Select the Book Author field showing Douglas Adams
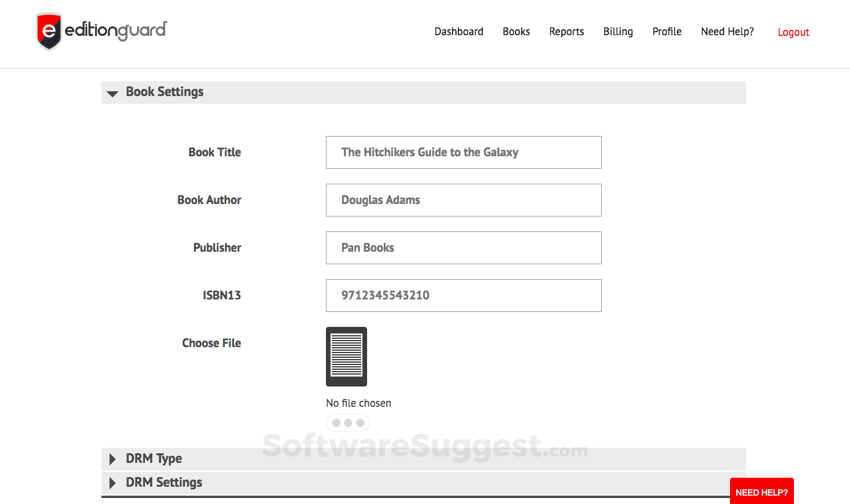This screenshot has width=850, height=504. pyautogui.click(x=463, y=200)
